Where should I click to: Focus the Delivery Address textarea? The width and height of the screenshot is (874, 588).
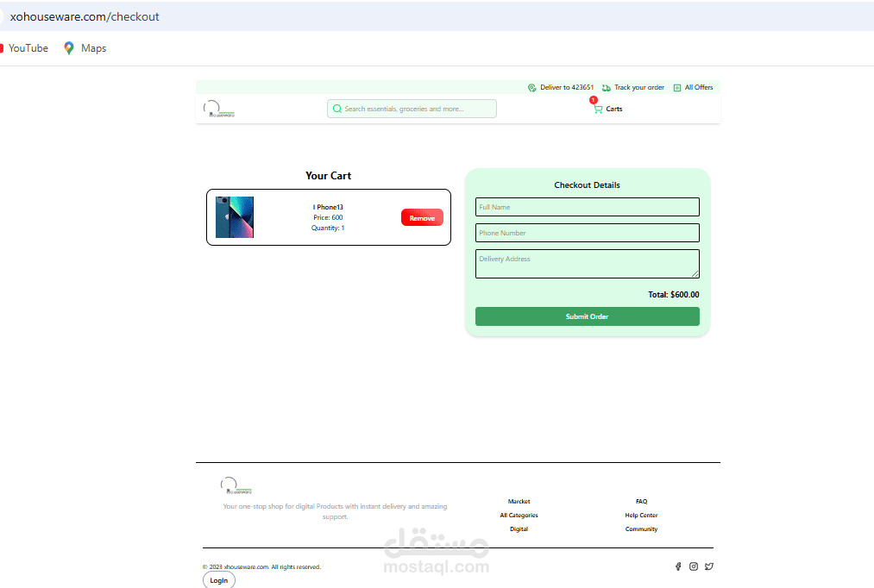[588, 264]
